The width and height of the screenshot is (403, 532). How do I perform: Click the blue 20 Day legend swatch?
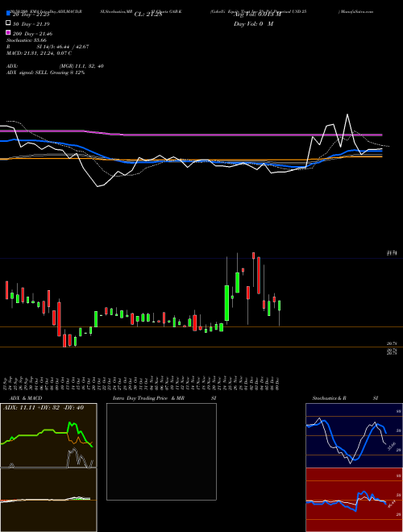coord(8,14)
